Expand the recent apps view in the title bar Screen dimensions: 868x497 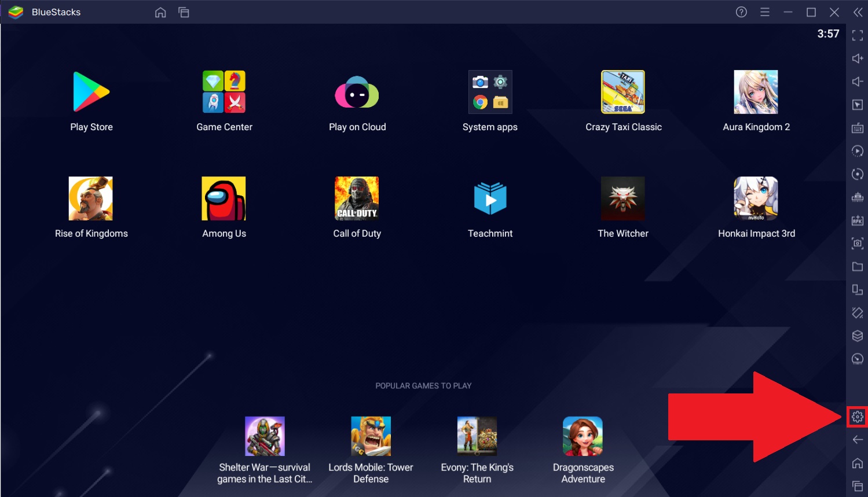pos(184,12)
